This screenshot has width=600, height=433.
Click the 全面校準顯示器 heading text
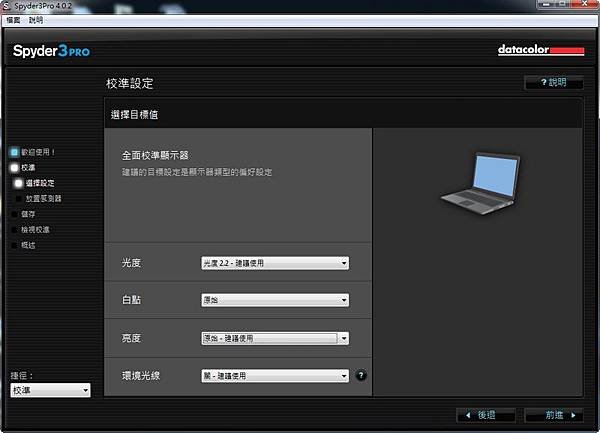pos(155,155)
